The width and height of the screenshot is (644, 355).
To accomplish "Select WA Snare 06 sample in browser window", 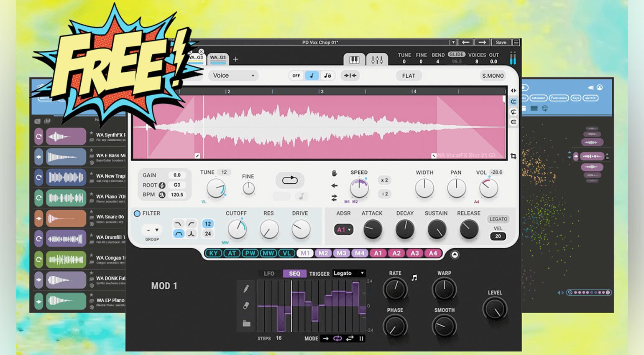I will pos(80,219).
